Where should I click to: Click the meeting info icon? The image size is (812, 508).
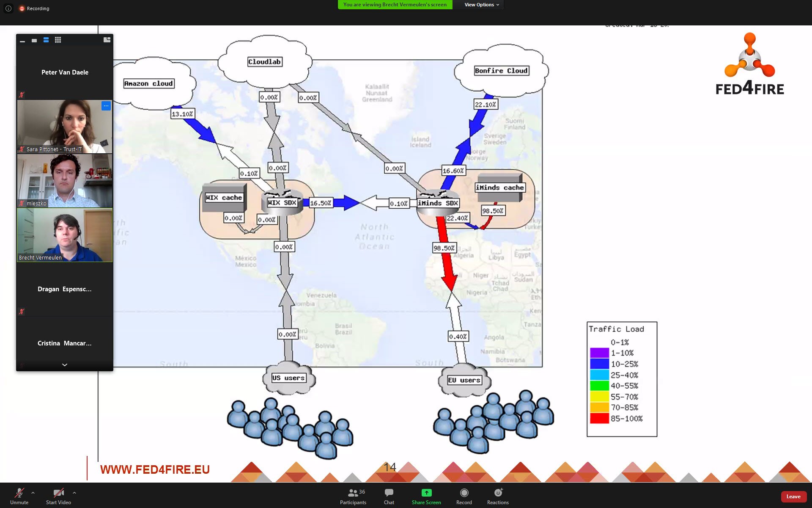[x=8, y=8]
